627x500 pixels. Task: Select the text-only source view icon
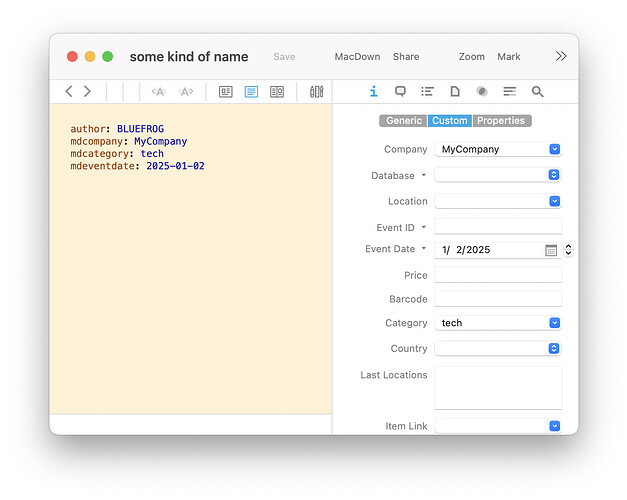[251, 92]
